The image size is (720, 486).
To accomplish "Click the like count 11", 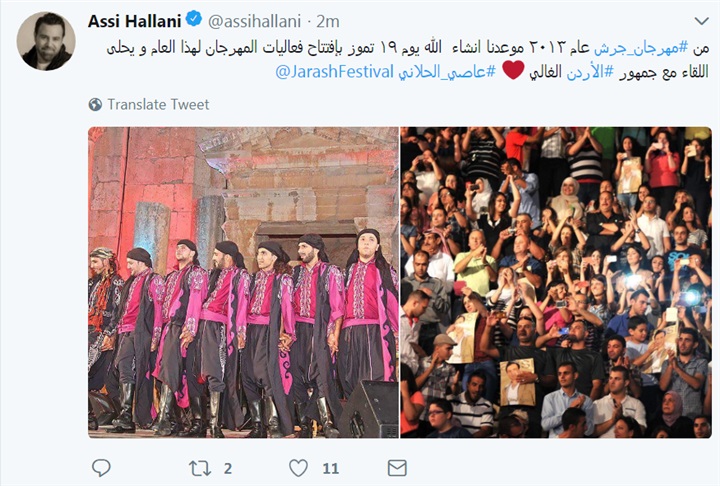I will pyautogui.click(x=330, y=469).
